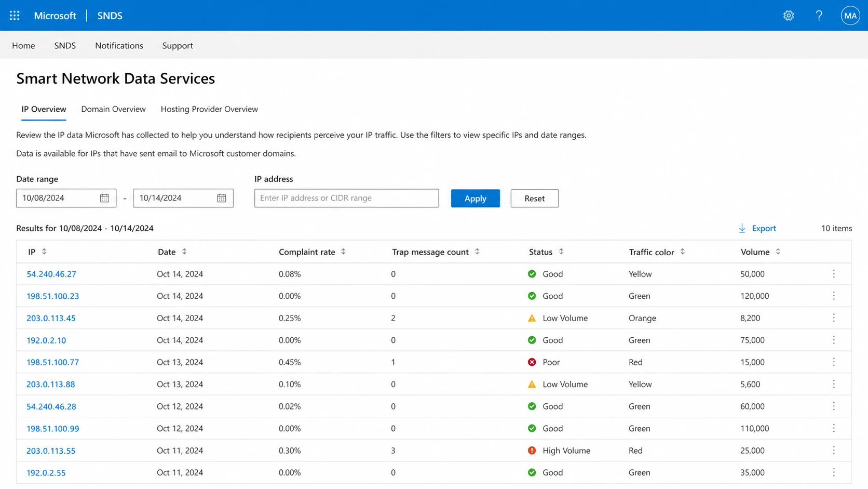Viewport: 868px width, 489px height.
Task: Click the 0.45% complaint rate cell
Action: [290, 362]
